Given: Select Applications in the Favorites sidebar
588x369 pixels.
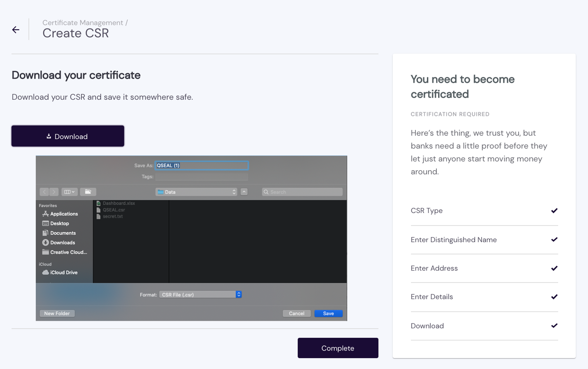Looking at the screenshot, I should [64, 214].
